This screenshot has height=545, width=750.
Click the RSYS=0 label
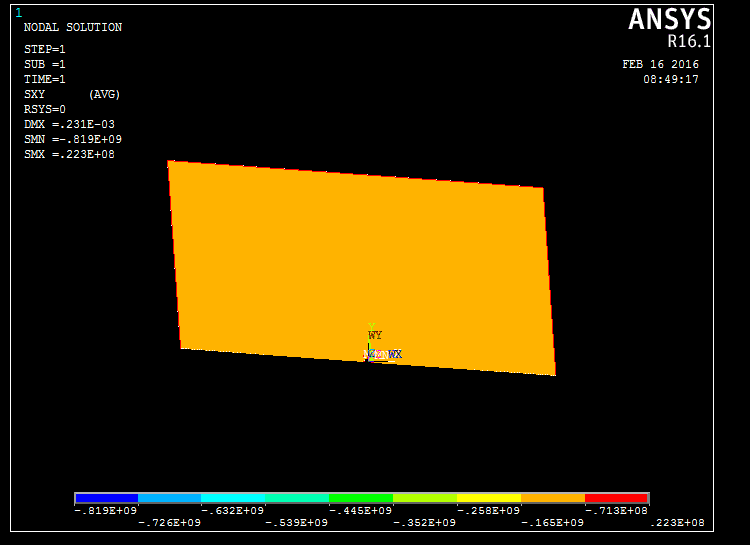click(x=44, y=109)
